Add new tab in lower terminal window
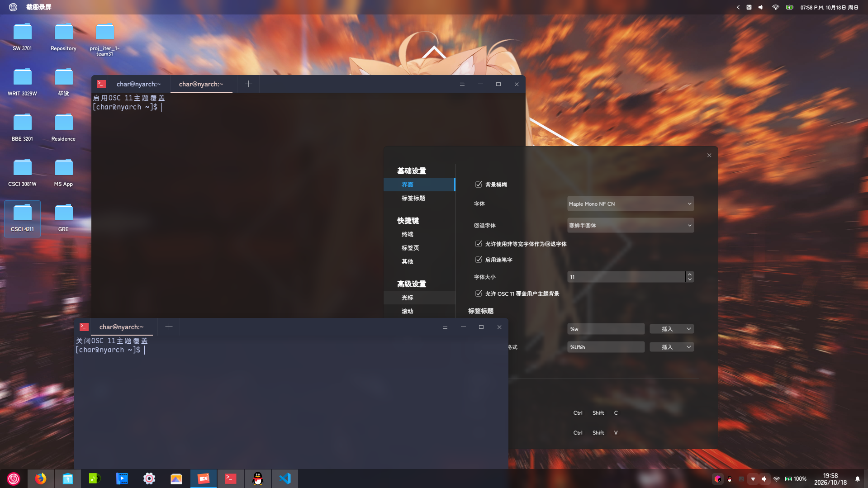This screenshot has height=488, width=868. tap(169, 327)
